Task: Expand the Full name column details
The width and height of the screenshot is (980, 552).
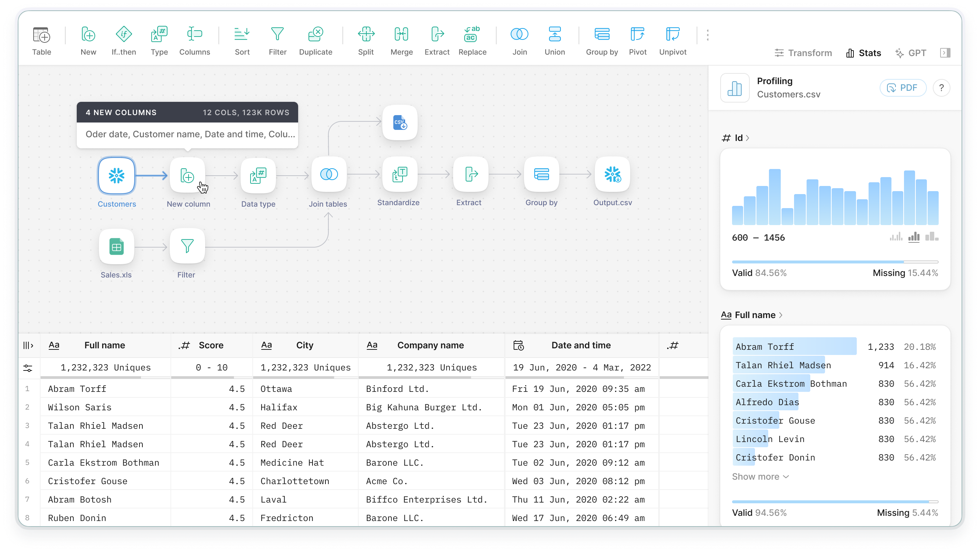Action: pyautogui.click(x=752, y=315)
